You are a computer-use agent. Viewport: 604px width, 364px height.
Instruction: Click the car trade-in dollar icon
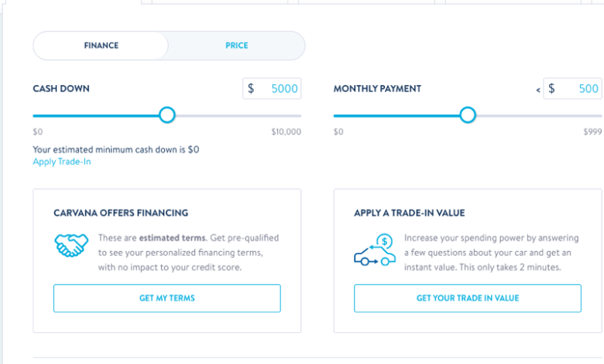tap(373, 250)
